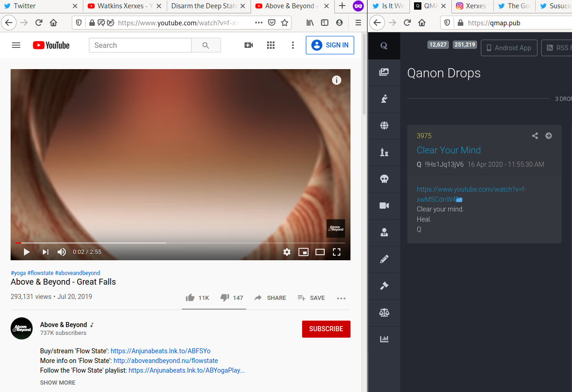The height and width of the screenshot is (392, 572).
Task: Open the Firefox library icon
Action: tap(310, 23)
